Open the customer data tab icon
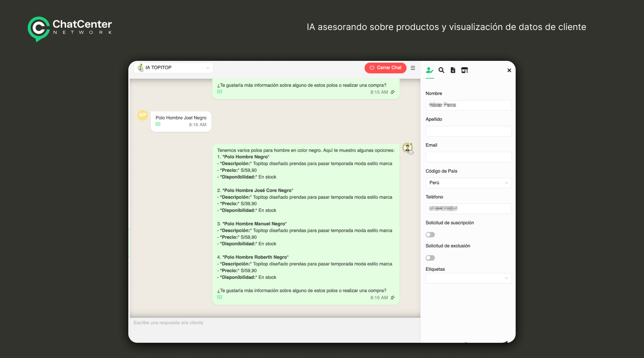 pos(430,70)
